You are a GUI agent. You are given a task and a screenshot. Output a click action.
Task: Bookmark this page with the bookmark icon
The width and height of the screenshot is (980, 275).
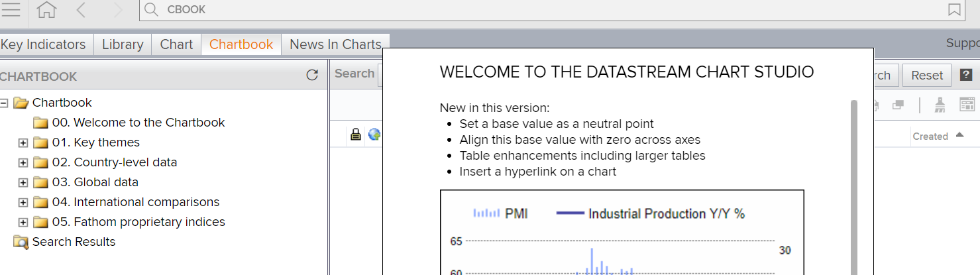pyautogui.click(x=954, y=10)
